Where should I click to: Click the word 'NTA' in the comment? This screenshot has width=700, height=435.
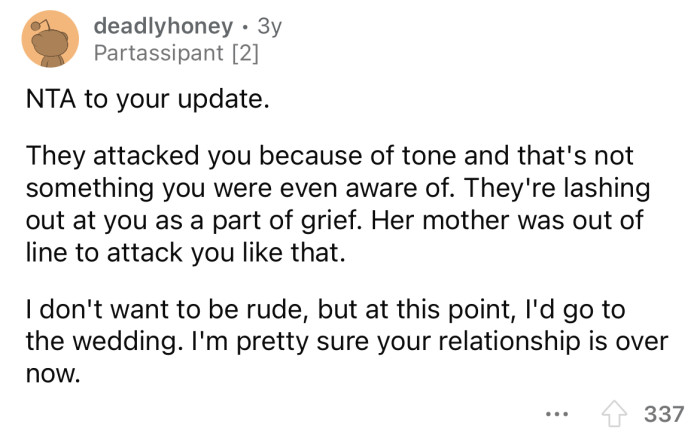click(x=51, y=99)
